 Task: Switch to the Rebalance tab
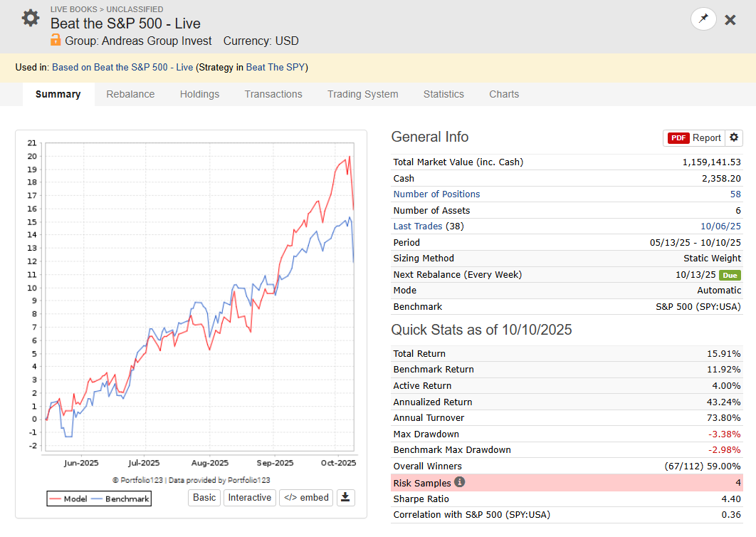[131, 94]
